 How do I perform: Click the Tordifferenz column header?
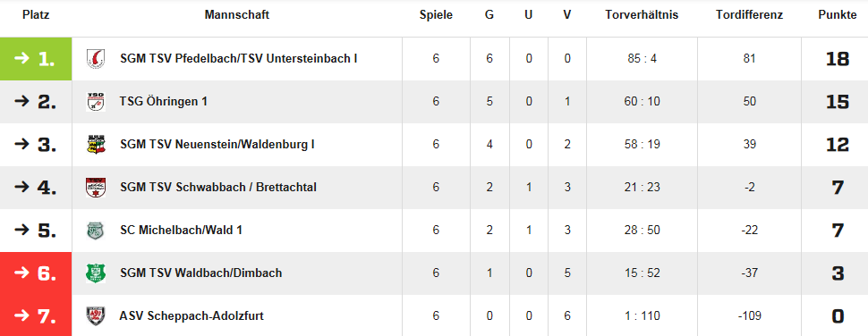pos(750,15)
